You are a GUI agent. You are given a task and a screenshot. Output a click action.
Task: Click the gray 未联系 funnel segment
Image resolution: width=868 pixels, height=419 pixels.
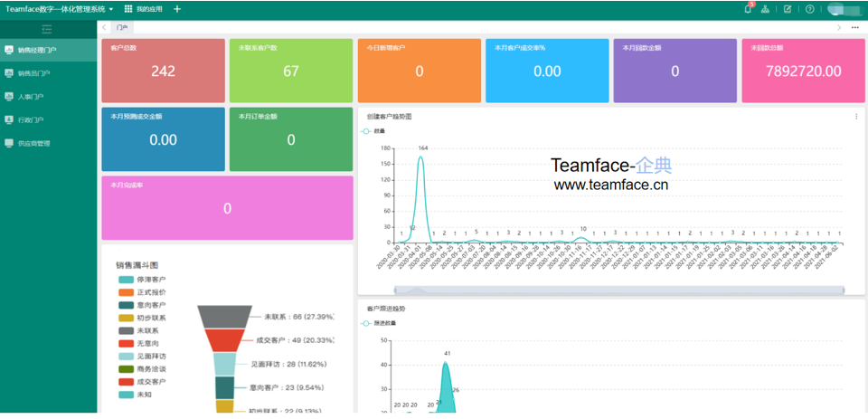pos(225,317)
